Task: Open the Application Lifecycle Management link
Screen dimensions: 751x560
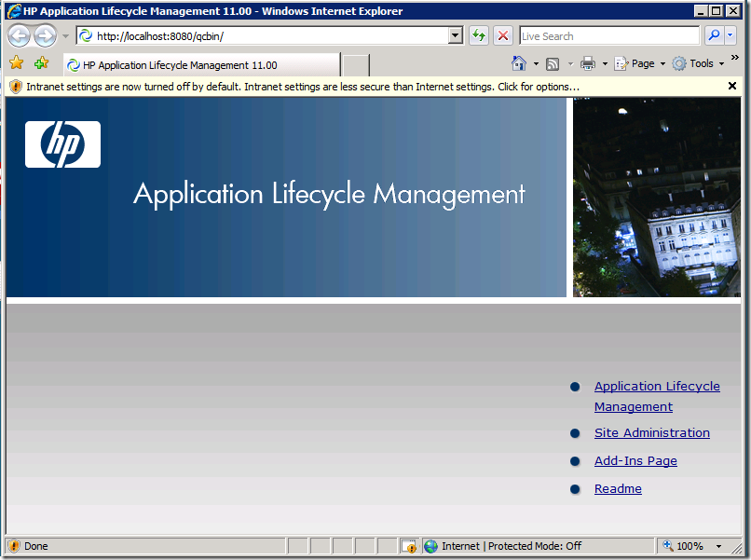Action: coord(657,396)
